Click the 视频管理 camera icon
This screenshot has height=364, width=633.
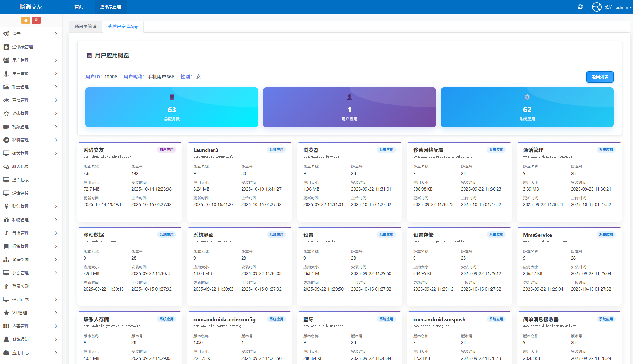tap(6, 127)
